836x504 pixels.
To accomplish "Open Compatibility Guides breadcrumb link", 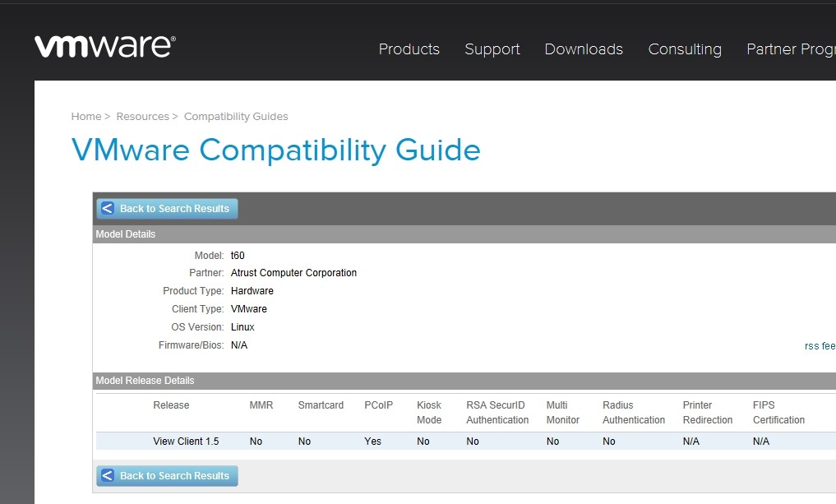I will tap(236, 116).
